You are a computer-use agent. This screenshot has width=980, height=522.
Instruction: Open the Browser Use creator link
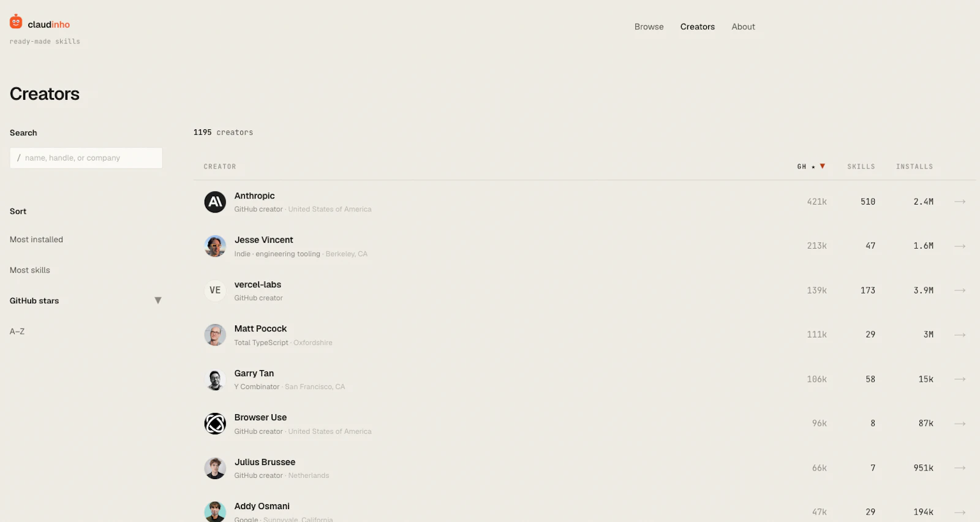[x=260, y=417]
